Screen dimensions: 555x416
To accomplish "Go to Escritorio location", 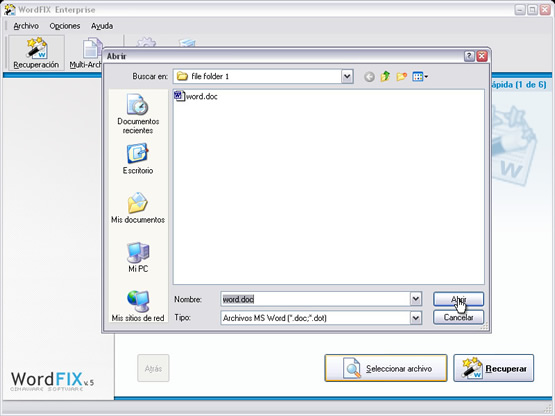I will tap(138, 159).
